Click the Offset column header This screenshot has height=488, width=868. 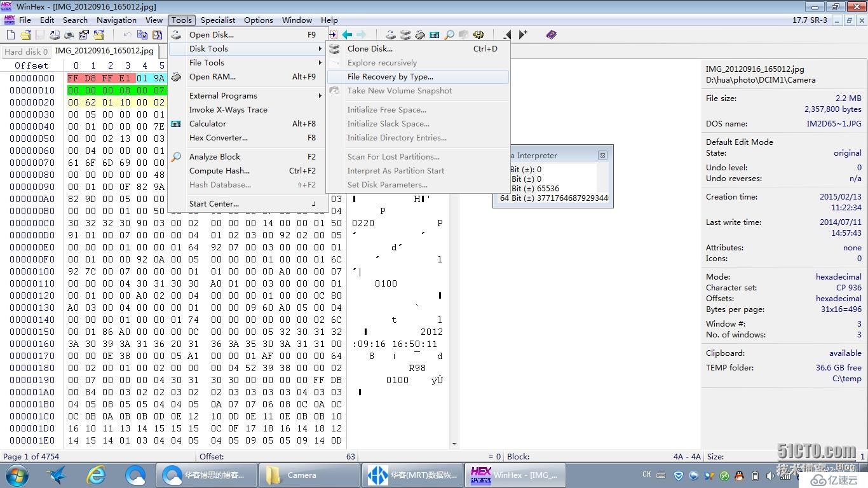coord(31,65)
